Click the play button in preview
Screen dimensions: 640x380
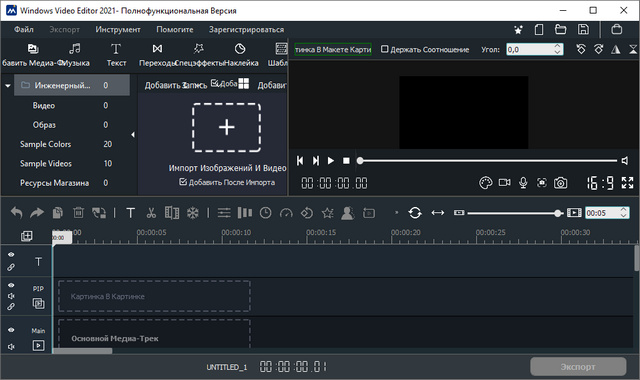(x=331, y=161)
